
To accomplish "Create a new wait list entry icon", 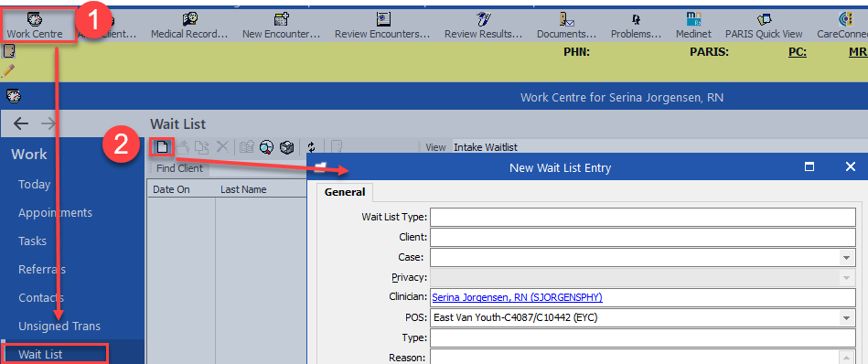I will (x=162, y=147).
